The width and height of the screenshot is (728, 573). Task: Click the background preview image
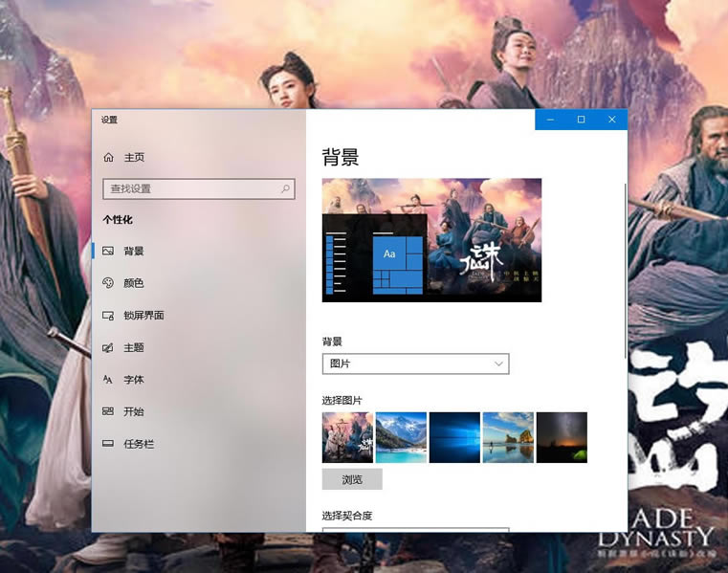pos(431,240)
